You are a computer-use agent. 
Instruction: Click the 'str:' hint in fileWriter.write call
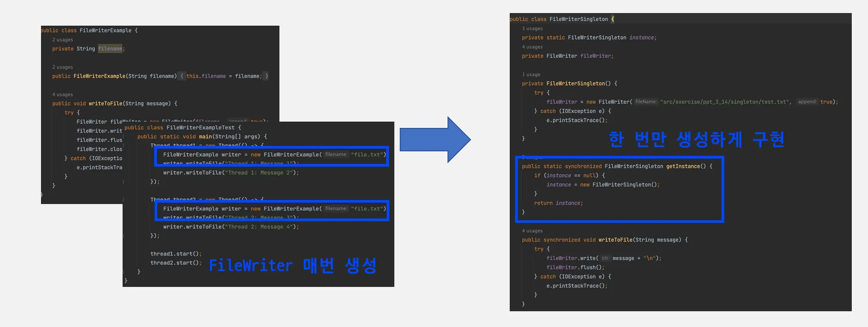[x=605, y=258]
